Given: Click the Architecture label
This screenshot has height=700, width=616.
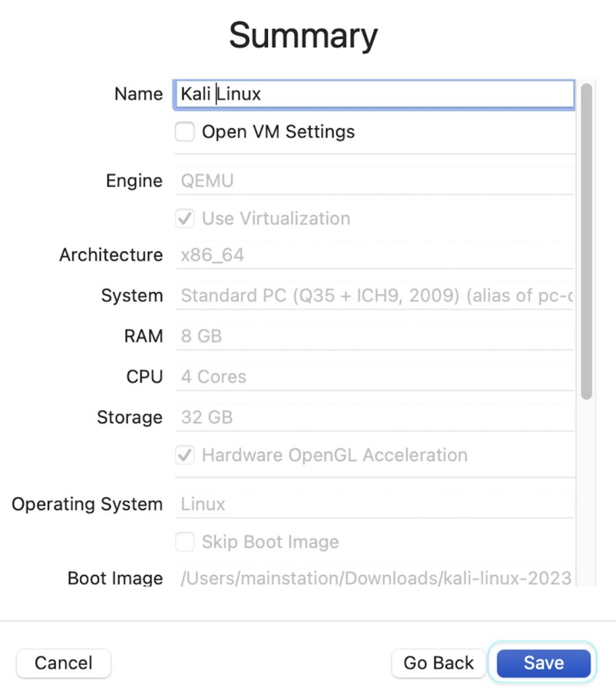Looking at the screenshot, I should 111,255.
